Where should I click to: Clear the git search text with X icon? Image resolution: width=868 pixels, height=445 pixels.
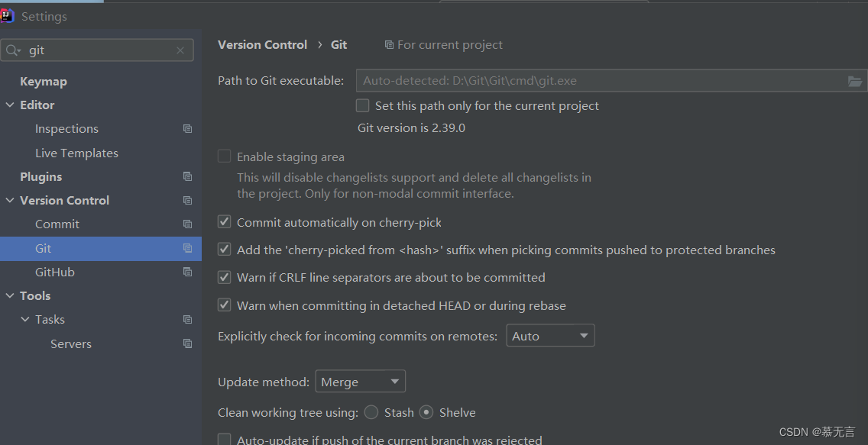180,50
